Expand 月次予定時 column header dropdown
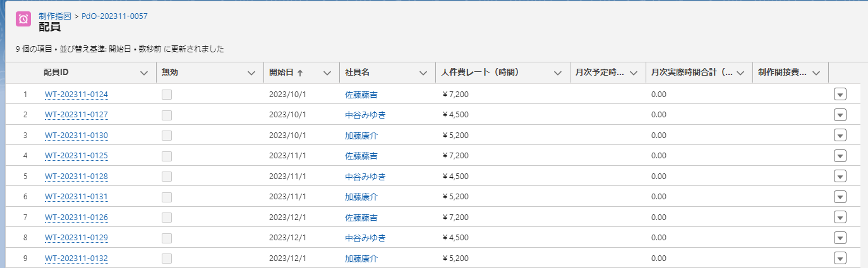 coord(633,73)
